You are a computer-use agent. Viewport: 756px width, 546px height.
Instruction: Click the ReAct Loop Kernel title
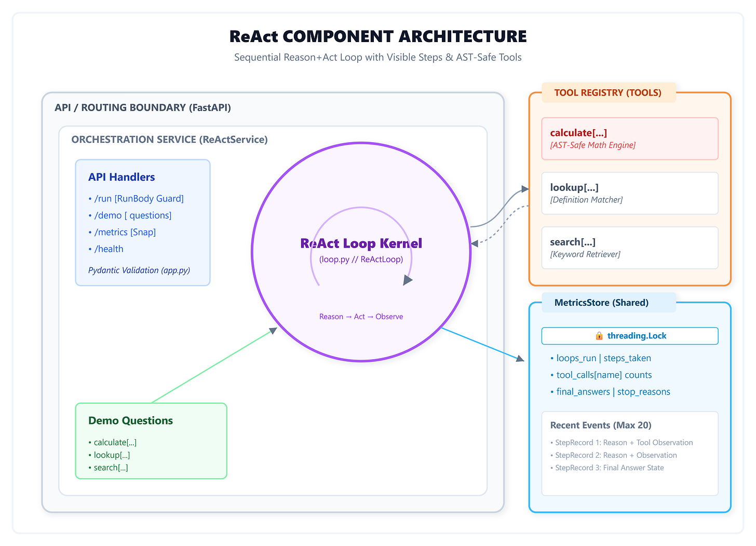point(361,243)
